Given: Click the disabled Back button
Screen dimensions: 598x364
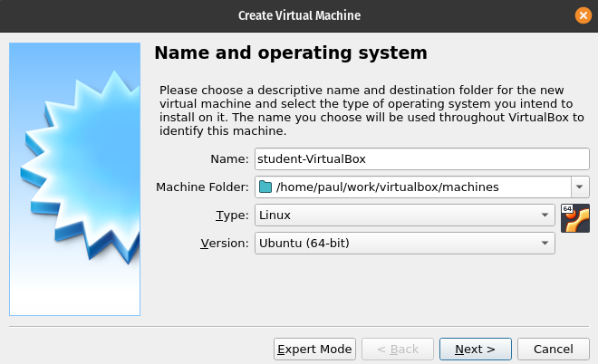Looking at the screenshot, I should [397, 349].
